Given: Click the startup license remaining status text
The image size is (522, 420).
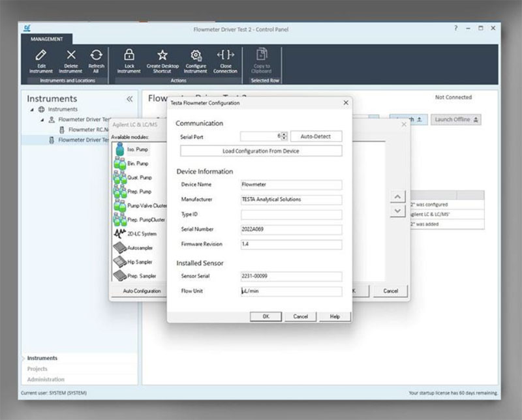Looking at the screenshot, I should pos(453,393).
